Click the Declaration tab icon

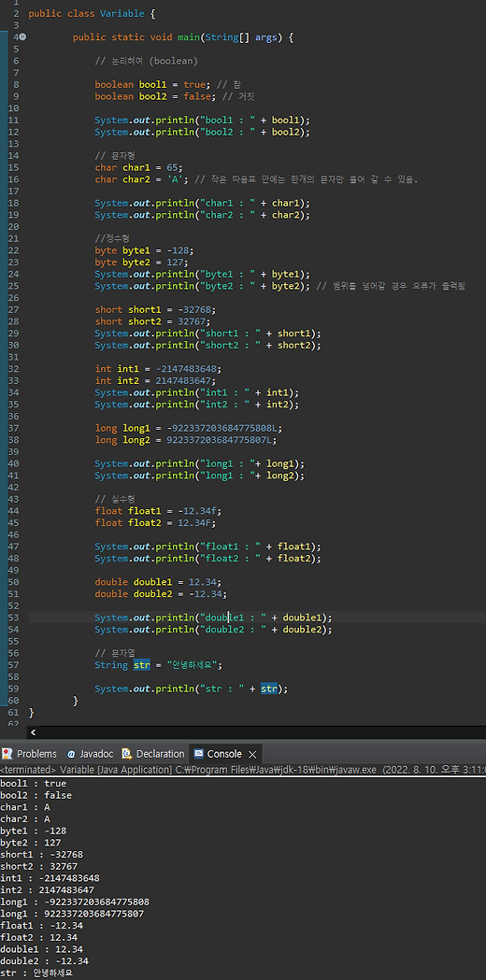(127, 754)
